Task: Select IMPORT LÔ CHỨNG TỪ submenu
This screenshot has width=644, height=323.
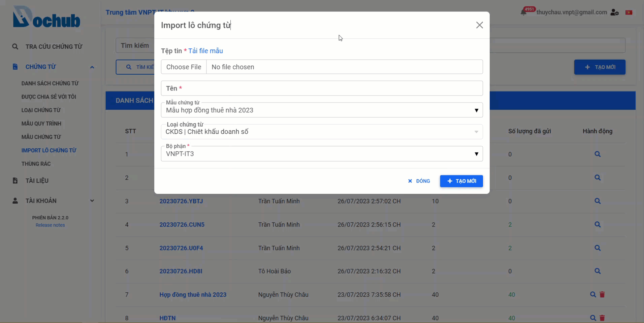Action: tap(49, 150)
